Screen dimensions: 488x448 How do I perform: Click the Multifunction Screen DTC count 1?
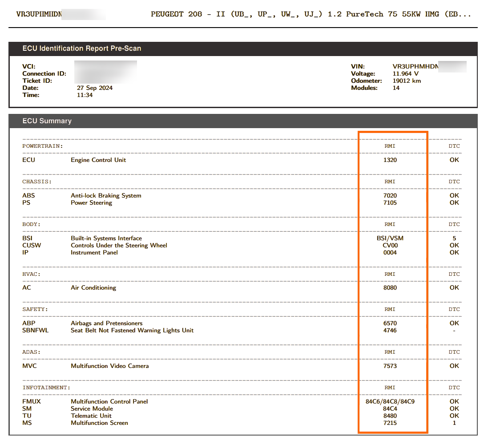454,423
